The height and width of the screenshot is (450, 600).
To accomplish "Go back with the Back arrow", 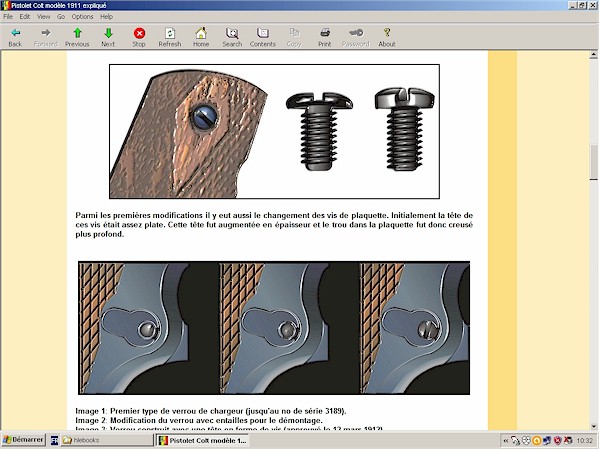I will 15,37.
